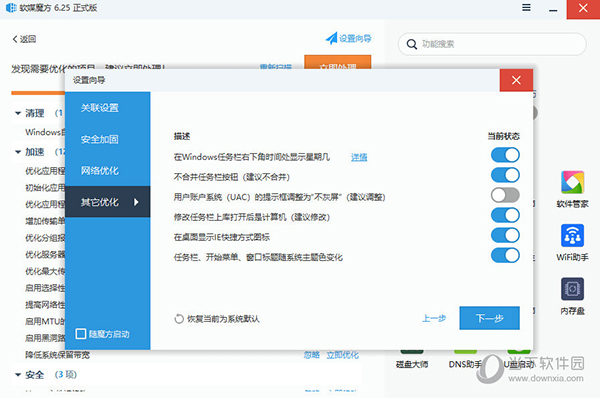Click the refresh icon beside 恢复当前为系统默认
Screen dimensions: 600x398
[179, 319]
